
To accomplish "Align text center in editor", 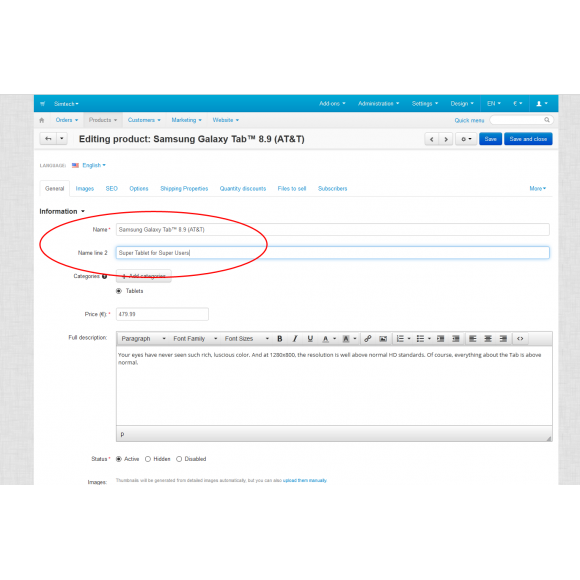I will tap(488, 338).
